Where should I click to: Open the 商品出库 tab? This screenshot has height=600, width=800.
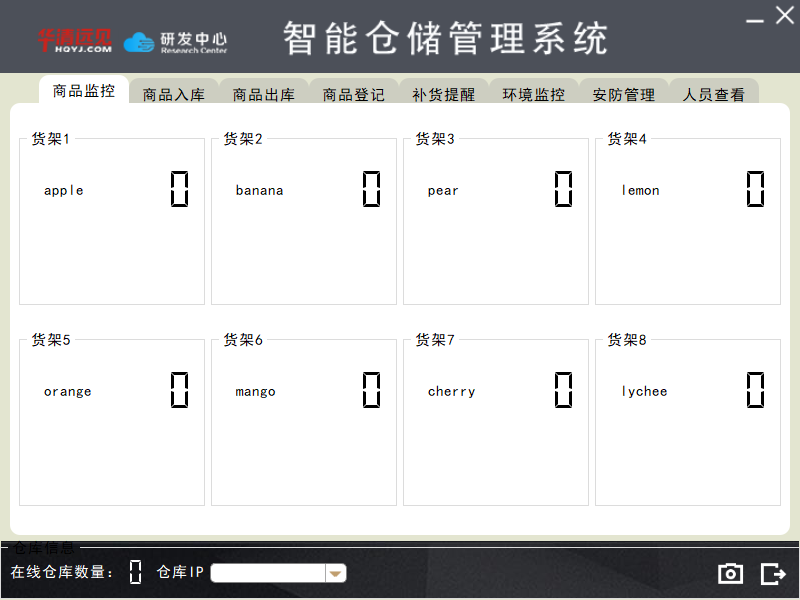click(264, 95)
